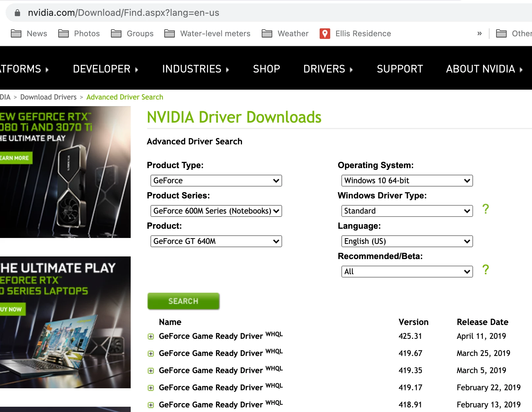Click the lock icon in address bar
The image size is (532, 412).
pyautogui.click(x=17, y=13)
